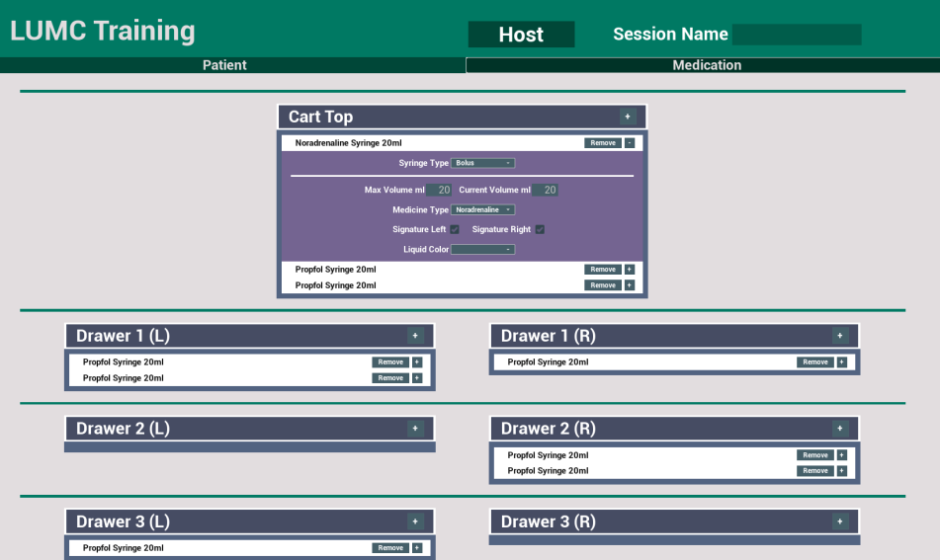The height and width of the screenshot is (560, 940).
Task: Add a new item to Drawer 1 (R)
Action: coord(839,336)
